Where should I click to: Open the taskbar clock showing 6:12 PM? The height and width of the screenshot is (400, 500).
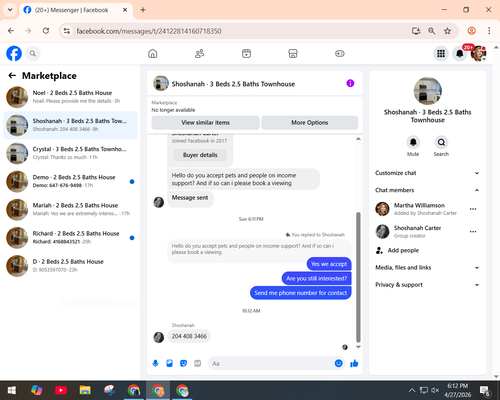click(458, 390)
